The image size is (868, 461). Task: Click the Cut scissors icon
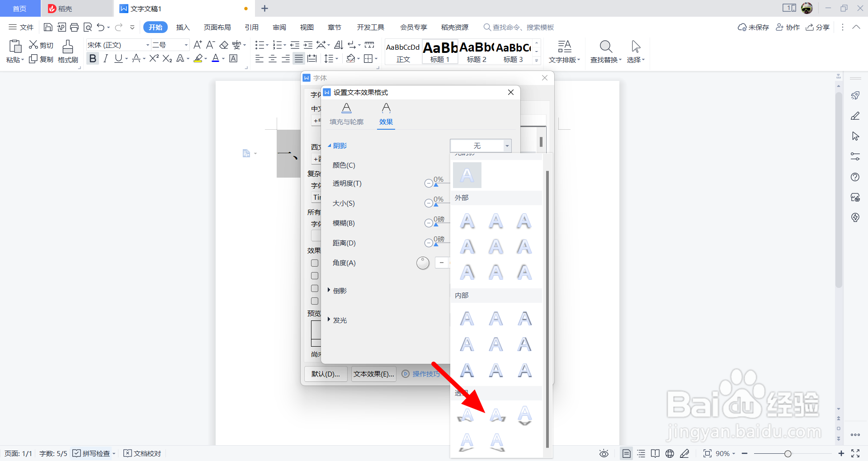click(33, 45)
